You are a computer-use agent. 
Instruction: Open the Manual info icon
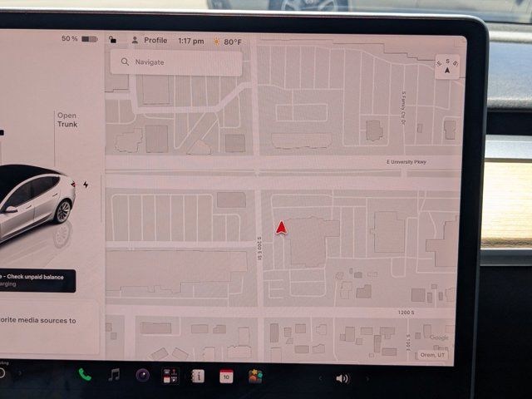point(198,376)
